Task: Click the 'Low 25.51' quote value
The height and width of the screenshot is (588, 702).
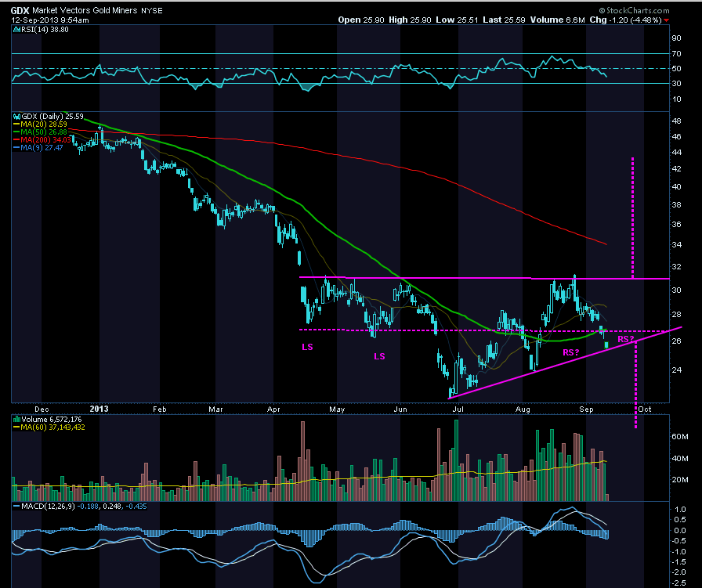Action: tap(457, 20)
